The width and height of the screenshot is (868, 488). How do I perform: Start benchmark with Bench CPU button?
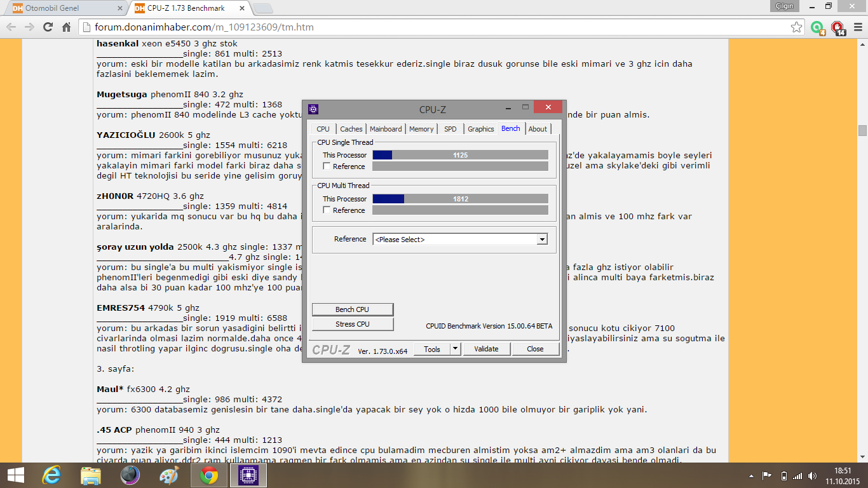point(353,309)
